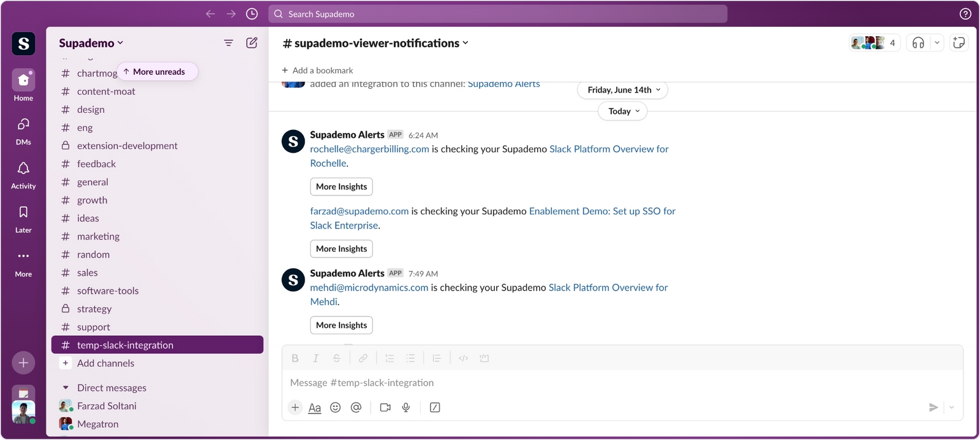Image resolution: width=980 pixels, height=440 pixels.
Task: View the channel members list
Action: tap(875, 43)
